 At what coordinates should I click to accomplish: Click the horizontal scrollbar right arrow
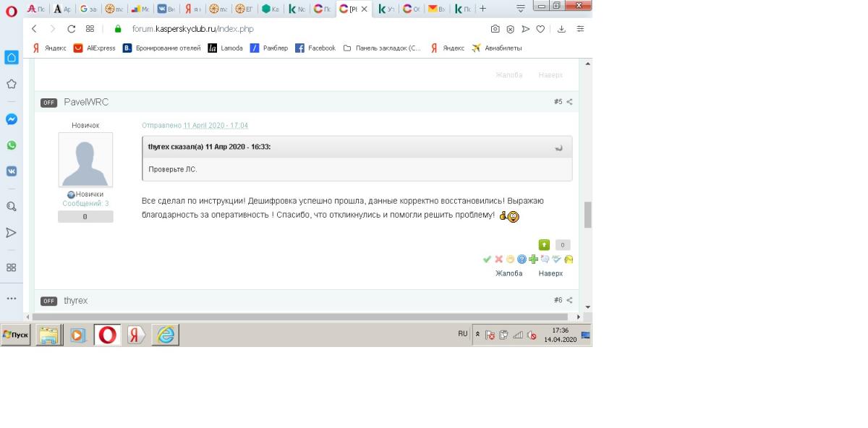click(579, 317)
